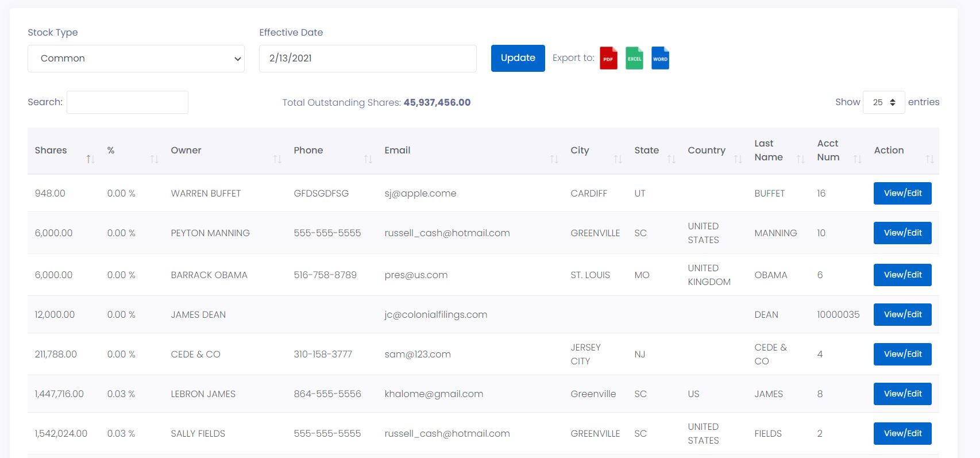This screenshot has width=980, height=458.
Task: Sort by percentage column sort icon
Action: point(154,159)
